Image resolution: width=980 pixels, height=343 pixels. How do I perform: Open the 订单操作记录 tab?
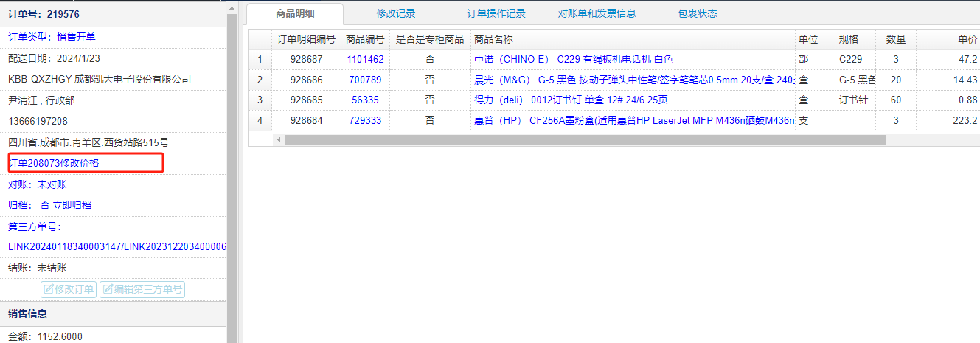coord(496,13)
